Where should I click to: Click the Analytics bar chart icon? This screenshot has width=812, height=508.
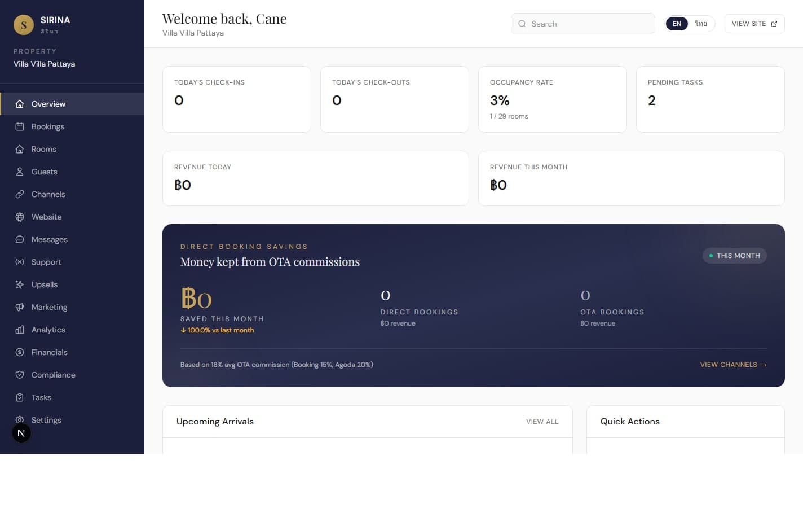click(x=20, y=330)
